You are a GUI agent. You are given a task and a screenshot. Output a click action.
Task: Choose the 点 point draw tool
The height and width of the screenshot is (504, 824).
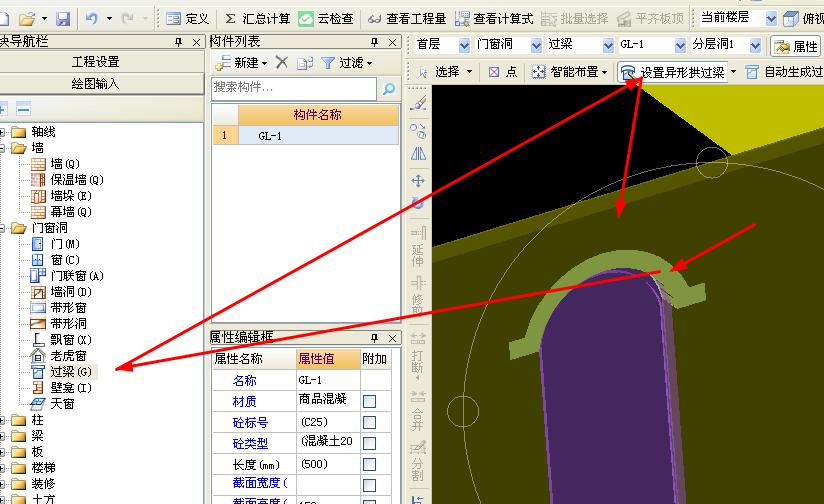coord(502,72)
